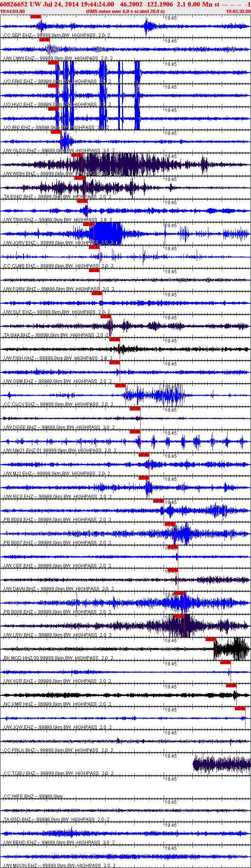Select the red pick flag on the BK.MOD trace
Viewport: 251px width, 868px height.
point(211,639)
